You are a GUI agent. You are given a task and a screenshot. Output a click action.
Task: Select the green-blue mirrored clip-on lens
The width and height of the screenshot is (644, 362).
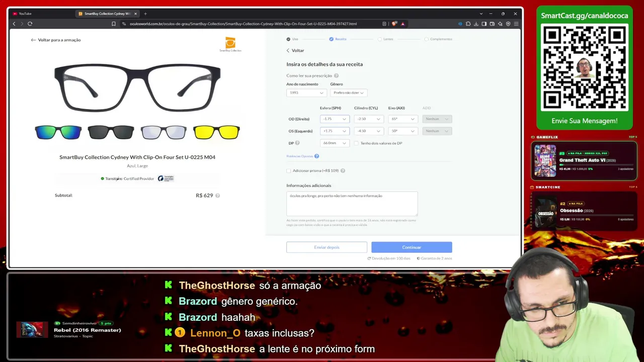(58, 132)
